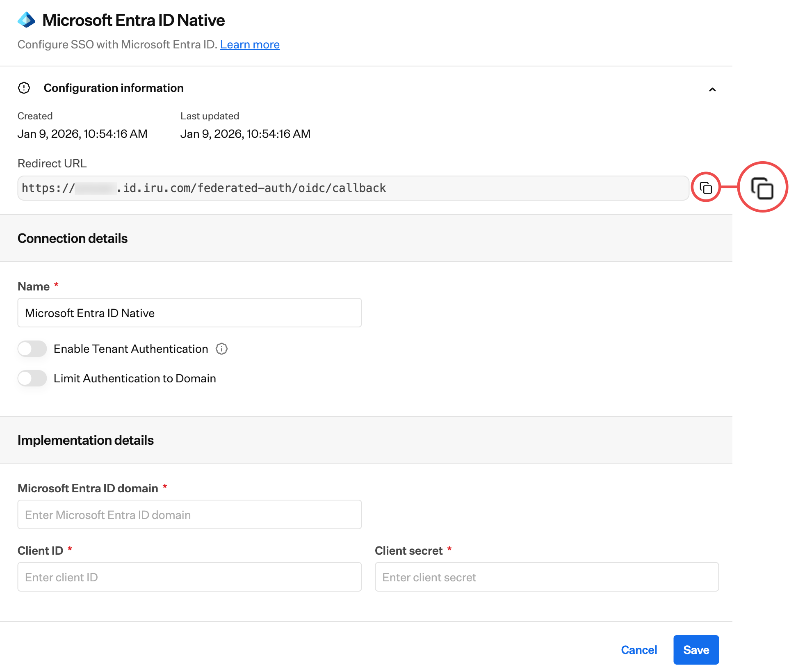Click the Configuration information heading
Image resolution: width=789 pixels, height=672 pixels.
pyautogui.click(x=114, y=88)
